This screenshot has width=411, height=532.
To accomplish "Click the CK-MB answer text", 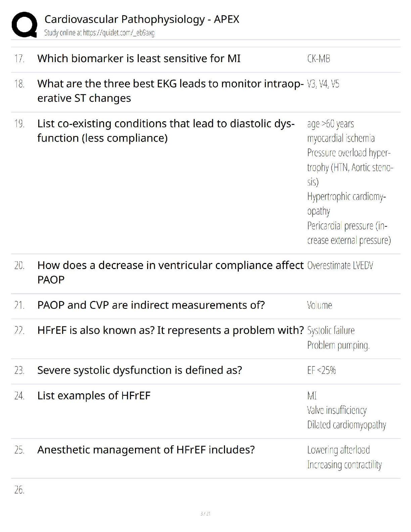I will pyautogui.click(x=318, y=59).
